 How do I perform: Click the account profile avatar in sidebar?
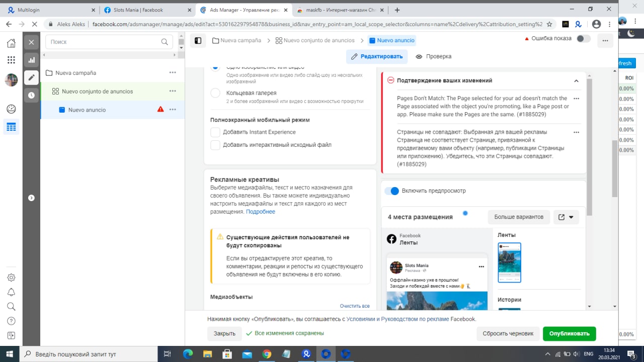pos(11,79)
